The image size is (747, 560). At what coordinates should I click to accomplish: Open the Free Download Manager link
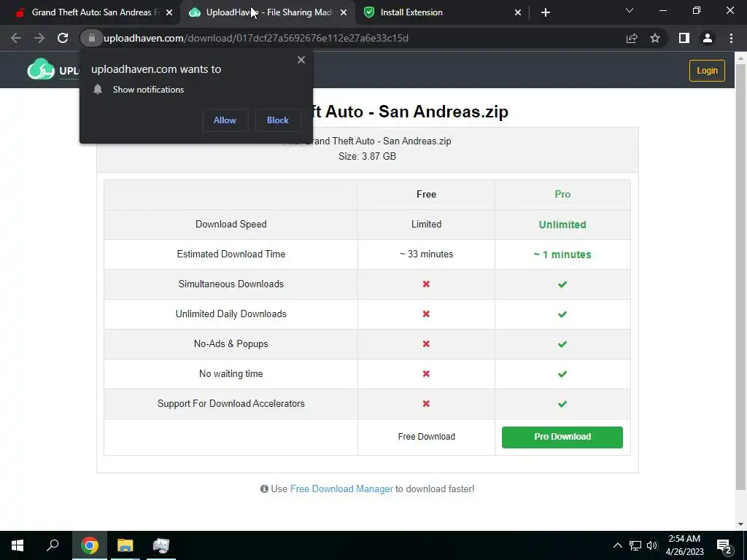341,489
